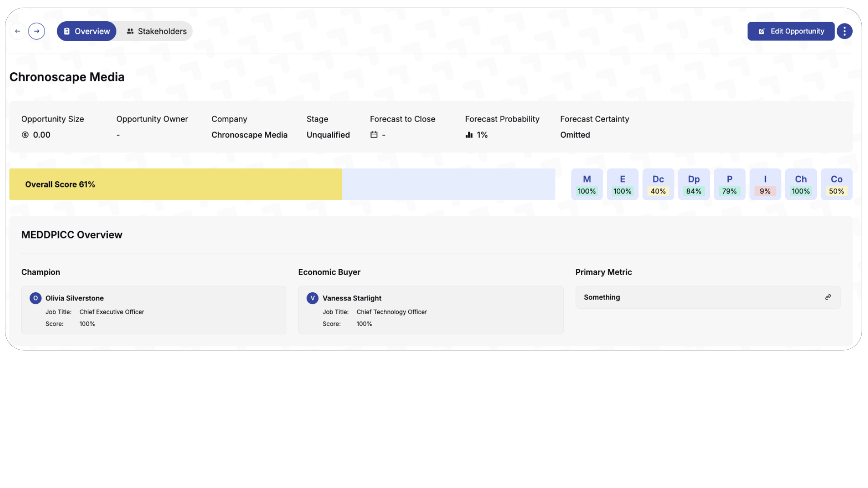Click the Opportunity Owner label
Image resolution: width=868 pixels, height=488 pixels.
click(x=152, y=119)
